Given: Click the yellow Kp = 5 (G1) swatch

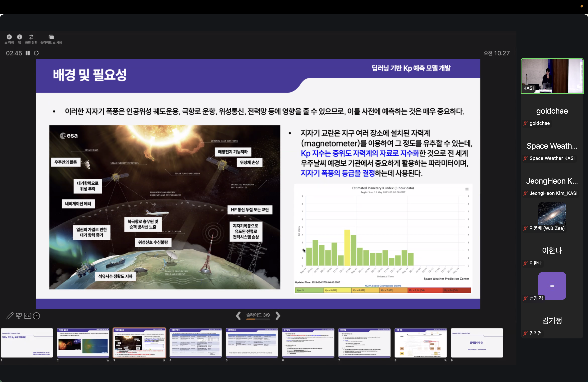Looking at the screenshot, I should pyautogui.click(x=337, y=290).
